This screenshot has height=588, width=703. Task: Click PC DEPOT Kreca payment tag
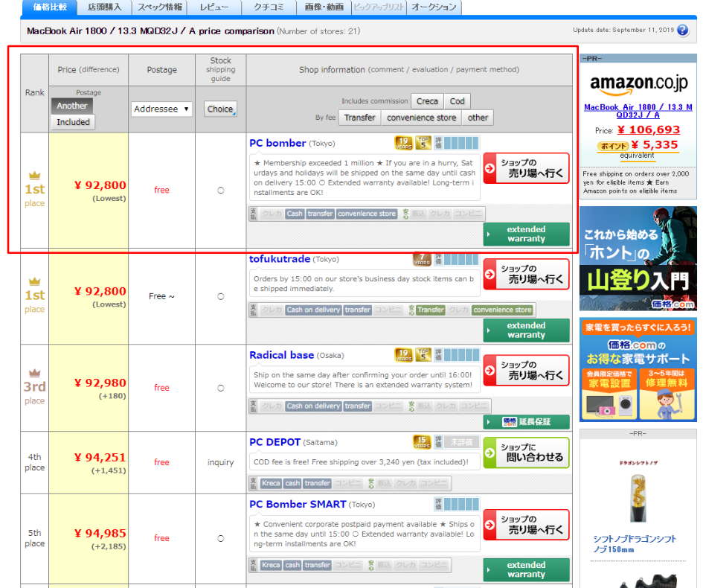click(271, 483)
